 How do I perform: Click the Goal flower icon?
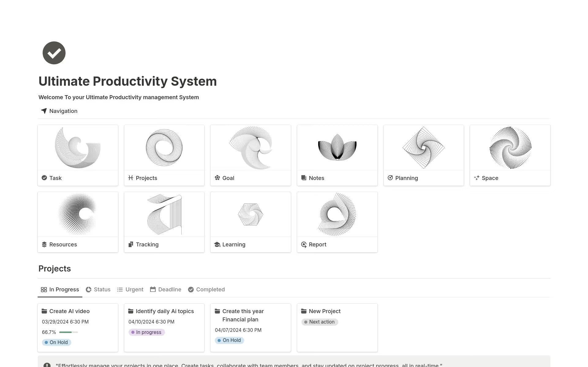pyautogui.click(x=217, y=178)
